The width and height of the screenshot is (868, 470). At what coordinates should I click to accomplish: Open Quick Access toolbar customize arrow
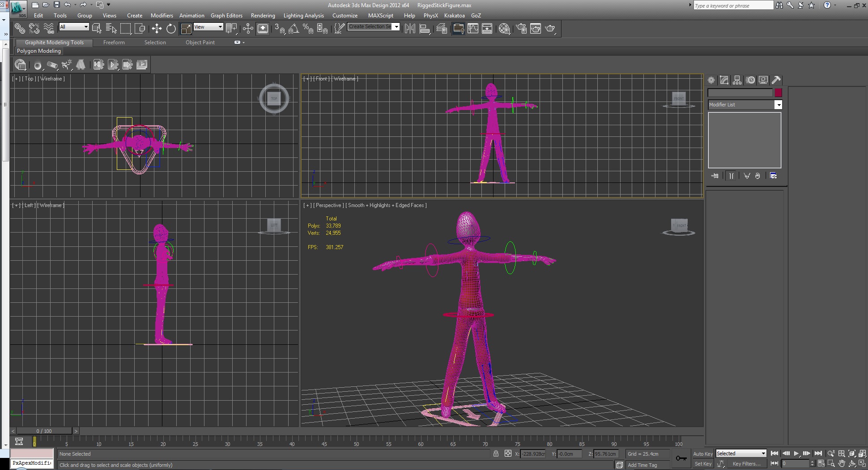point(109,5)
